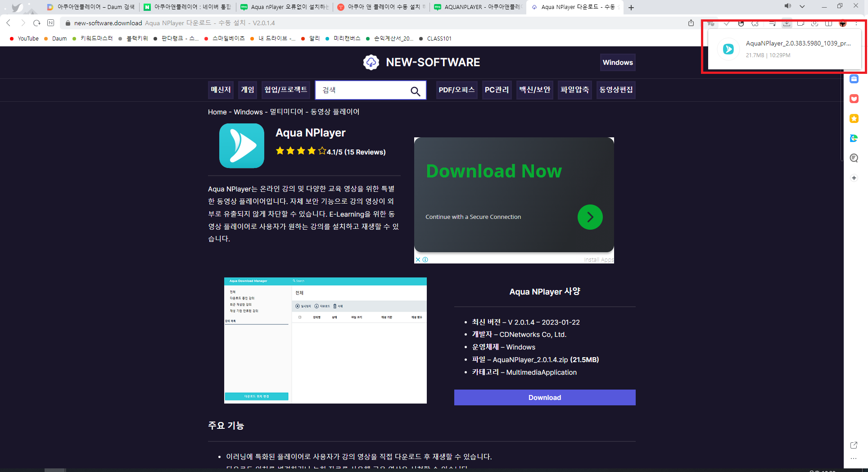The image size is (868, 472).
Task: Click the blue Download button
Action: tap(545, 397)
